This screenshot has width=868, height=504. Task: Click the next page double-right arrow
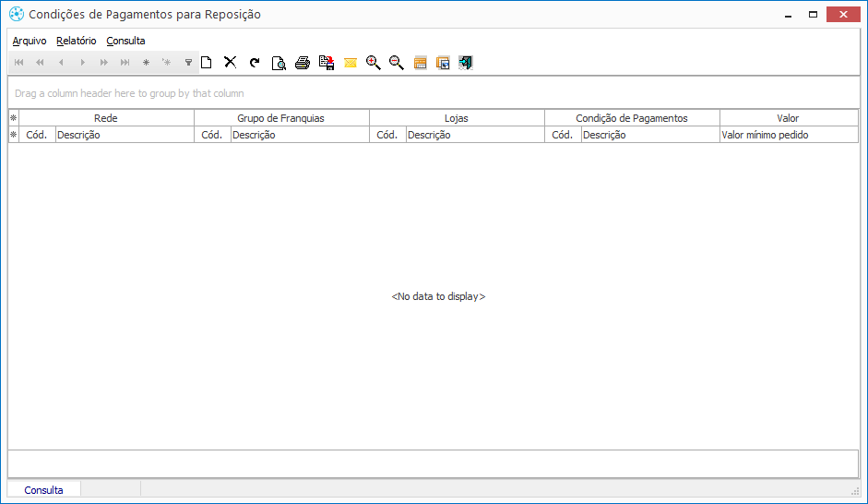(103, 63)
